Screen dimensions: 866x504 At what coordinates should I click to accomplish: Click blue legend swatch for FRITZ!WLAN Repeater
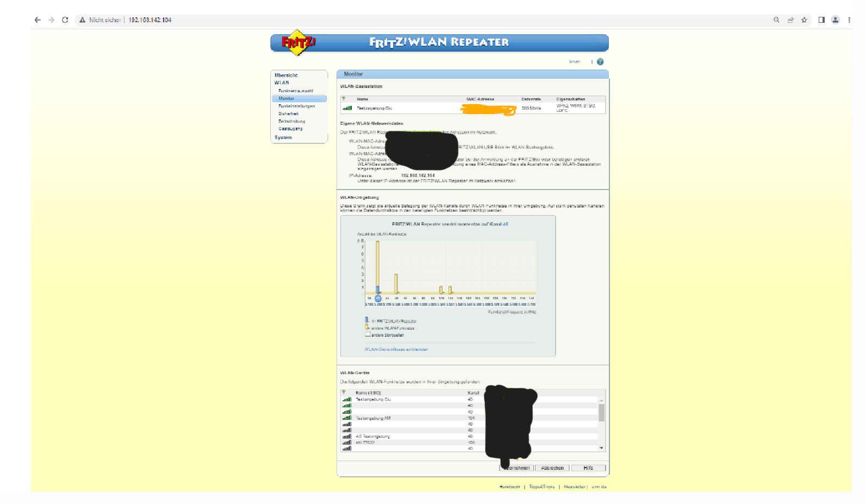click(x=367, y=320)
